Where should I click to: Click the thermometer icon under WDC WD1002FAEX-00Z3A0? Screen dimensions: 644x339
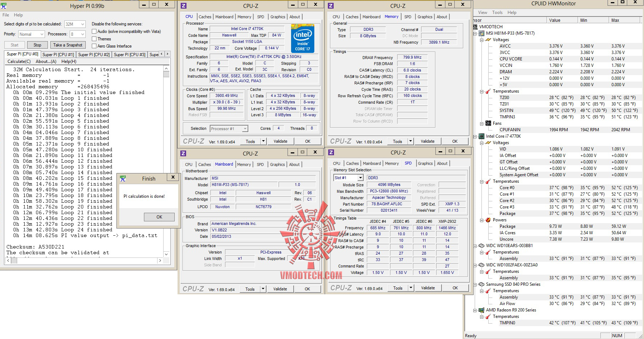point(488,271)
